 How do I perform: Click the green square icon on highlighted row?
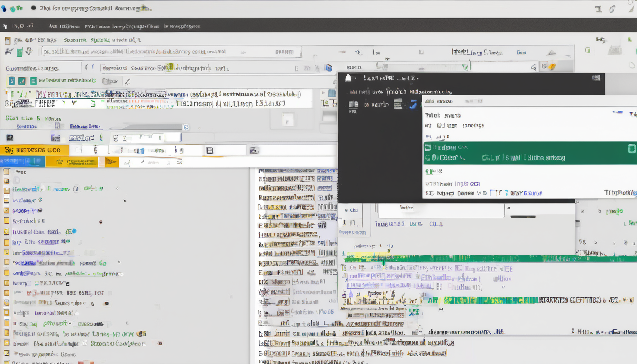(631, 149)
